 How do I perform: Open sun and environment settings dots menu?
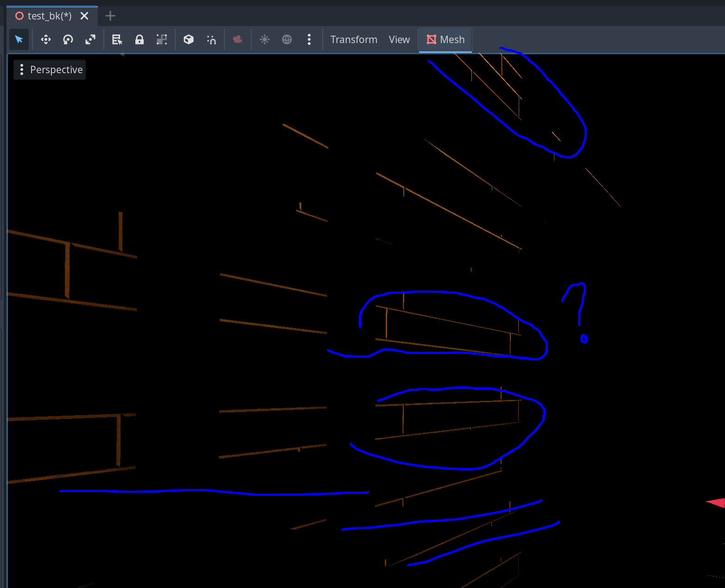point(309,39)
